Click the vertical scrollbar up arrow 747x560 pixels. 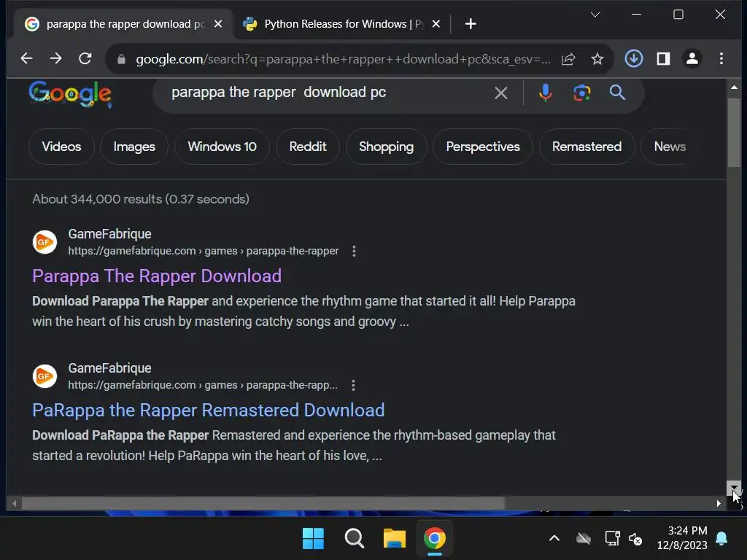(734, 87)
